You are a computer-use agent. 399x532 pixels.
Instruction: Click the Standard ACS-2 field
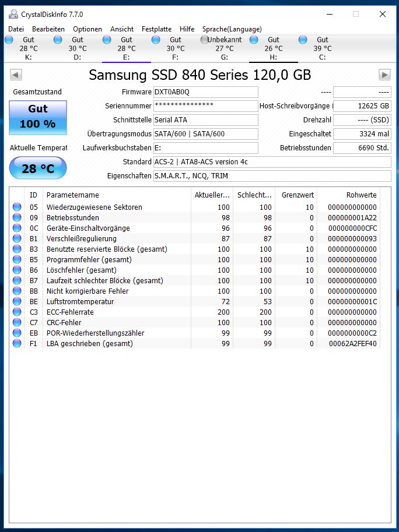(272, 162)
